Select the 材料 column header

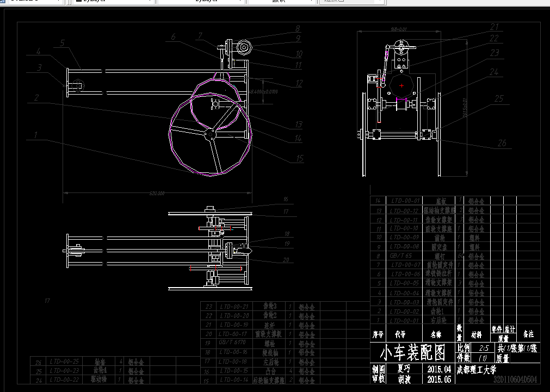pyautogui.click(x=477, y=335)
